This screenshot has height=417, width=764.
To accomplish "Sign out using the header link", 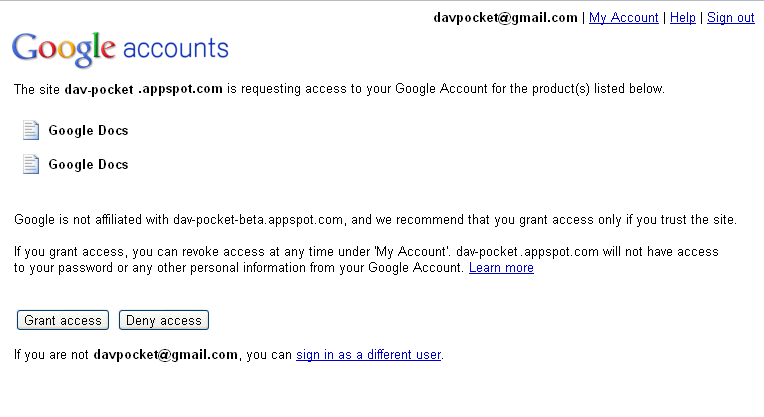I will 730,18.
